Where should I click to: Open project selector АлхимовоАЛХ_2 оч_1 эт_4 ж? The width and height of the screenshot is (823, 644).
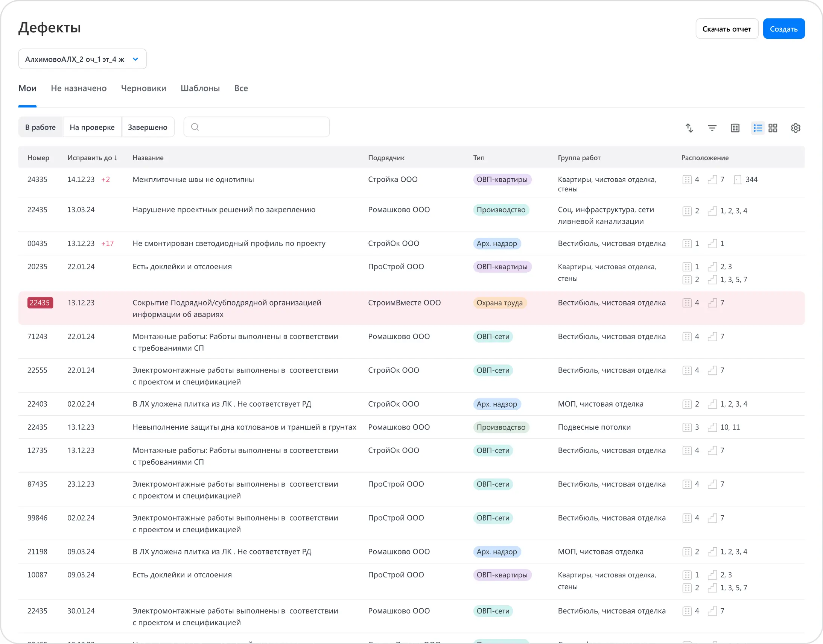82,59
